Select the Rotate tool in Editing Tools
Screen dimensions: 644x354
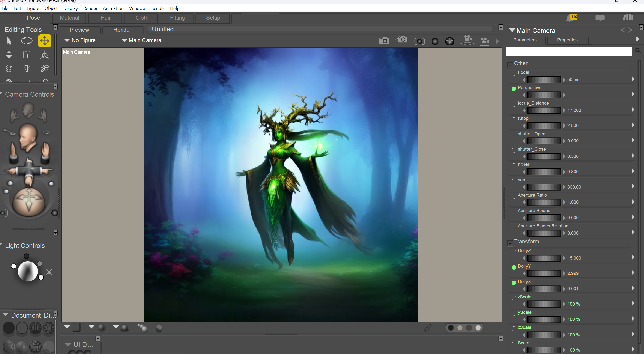coord(27,41)
